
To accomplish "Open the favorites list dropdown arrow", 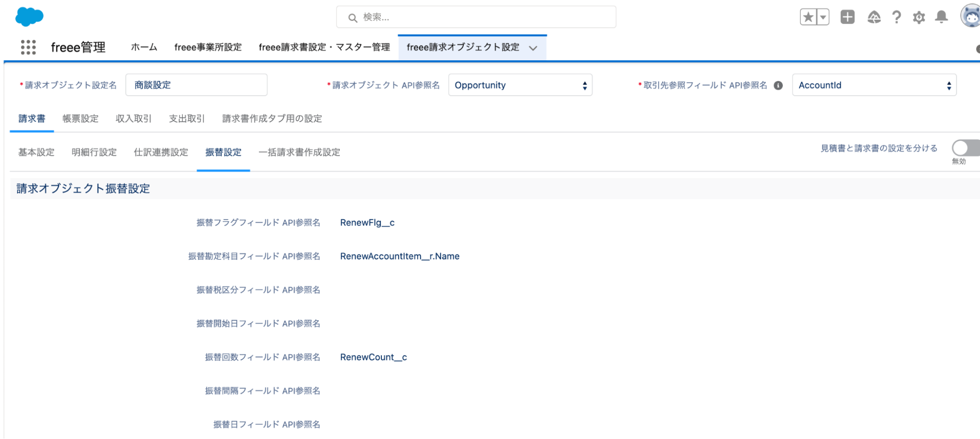I will (823, 17).
